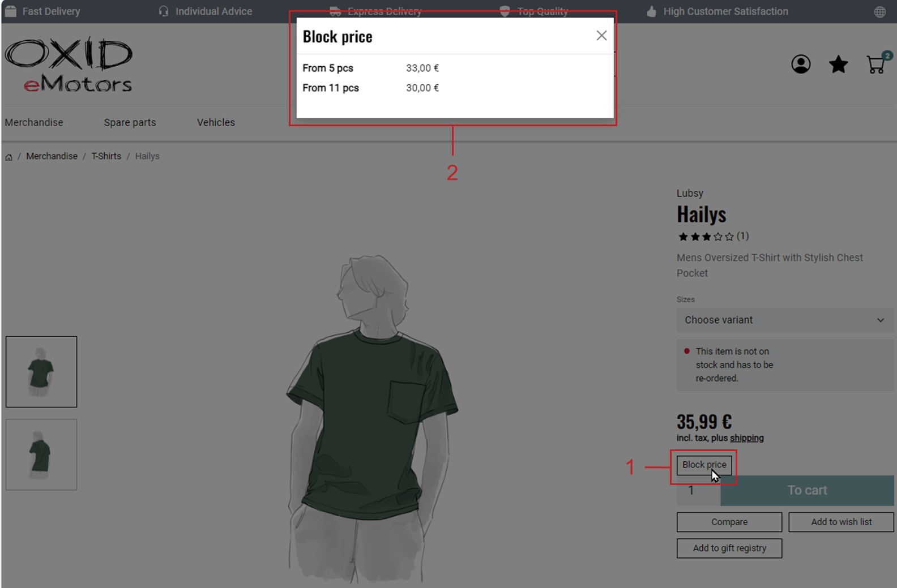Click Add to wish list button

(841, 522)
